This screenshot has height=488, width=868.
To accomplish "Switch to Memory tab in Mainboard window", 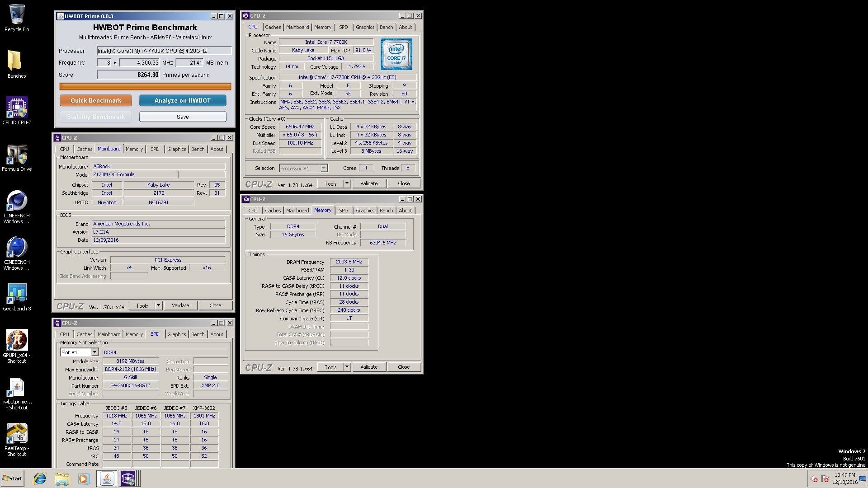I will [x=134, y=149].
